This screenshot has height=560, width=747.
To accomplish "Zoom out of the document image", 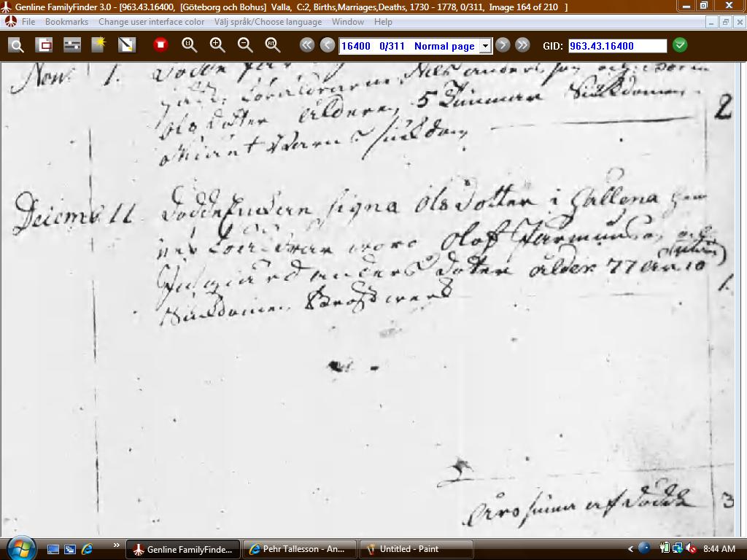I will click(245, 45).
